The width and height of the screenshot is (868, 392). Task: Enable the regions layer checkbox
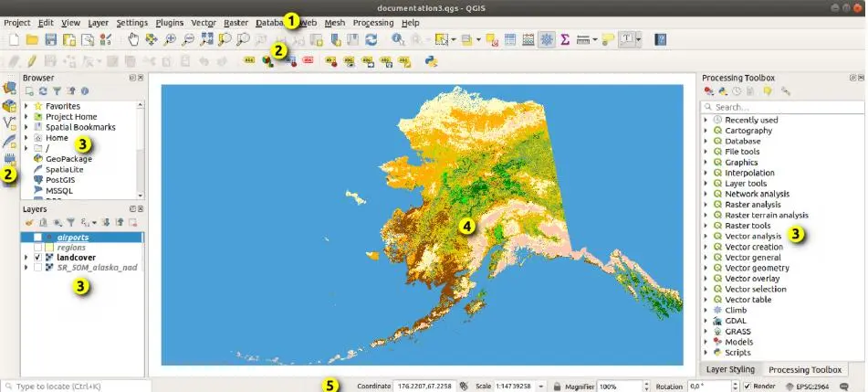coord(37,248)
